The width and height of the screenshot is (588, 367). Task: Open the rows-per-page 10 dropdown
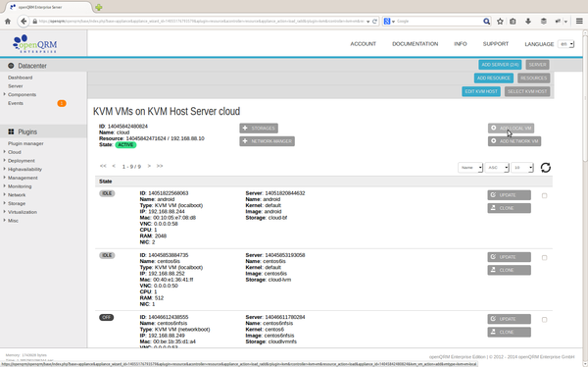point(522,168)
